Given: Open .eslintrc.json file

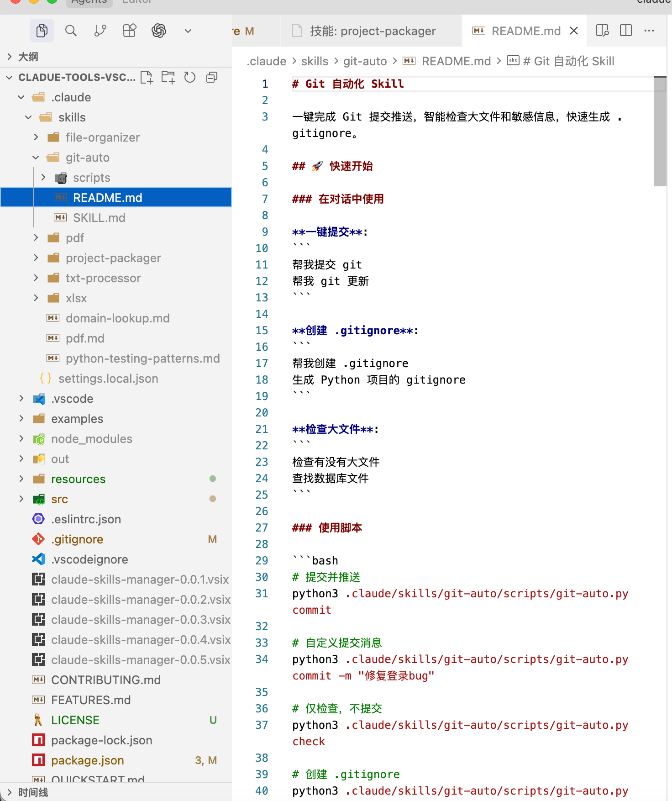Looking at the screenshot, I should pos(116,519).
